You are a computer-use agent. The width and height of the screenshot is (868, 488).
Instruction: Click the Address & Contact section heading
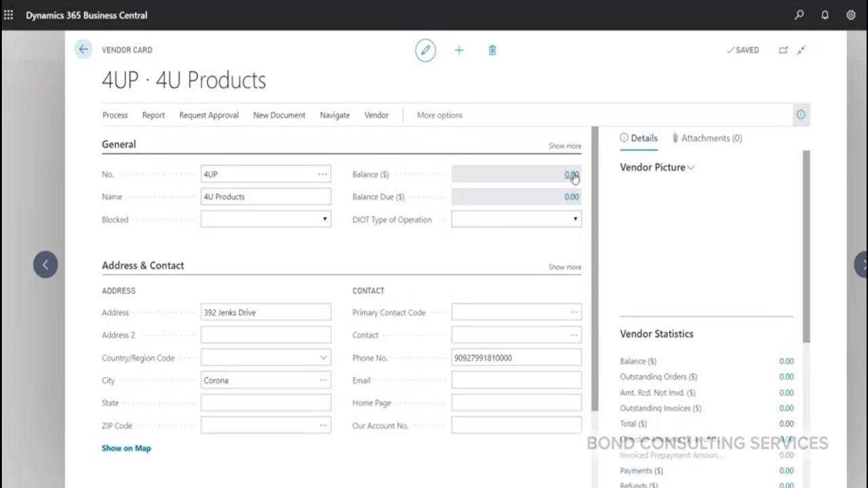[x=142, y=266]
